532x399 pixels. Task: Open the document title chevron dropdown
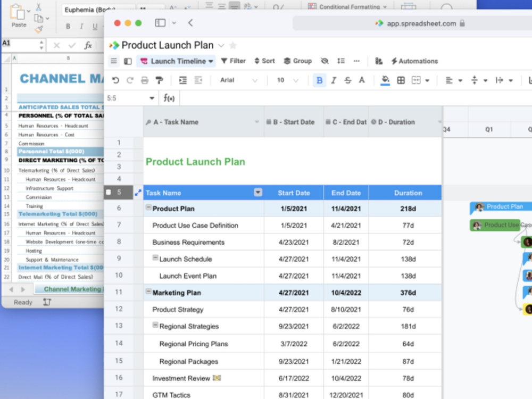pyautogui.click(x=221, y=45)
